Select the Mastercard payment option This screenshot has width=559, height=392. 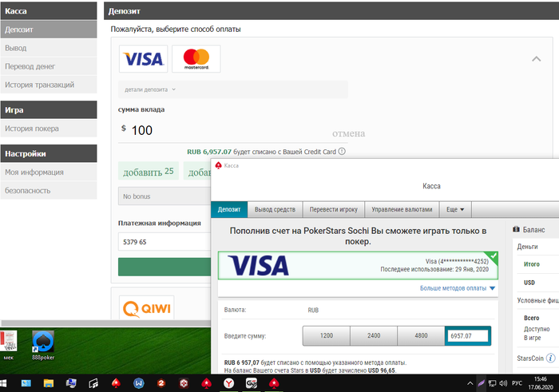(196, 59)
